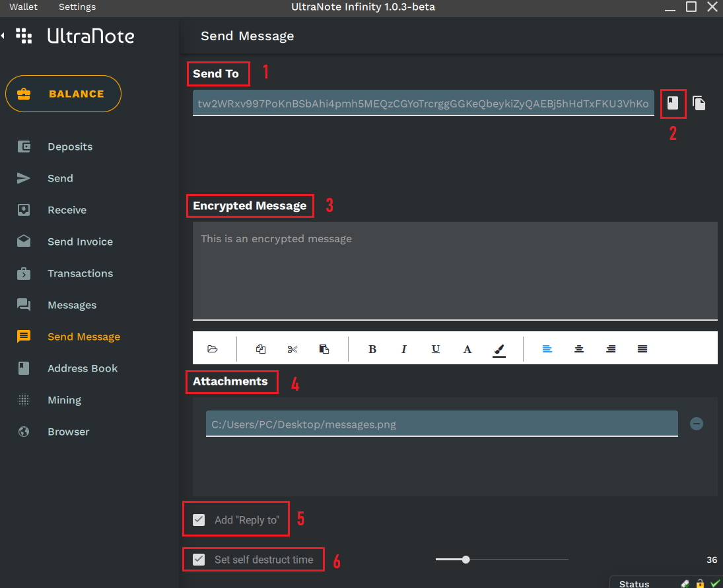Open Send Invoice in the sidebar
Image resolution: width=723 pixels, height=588 pixels.
[x=81, y=242]
